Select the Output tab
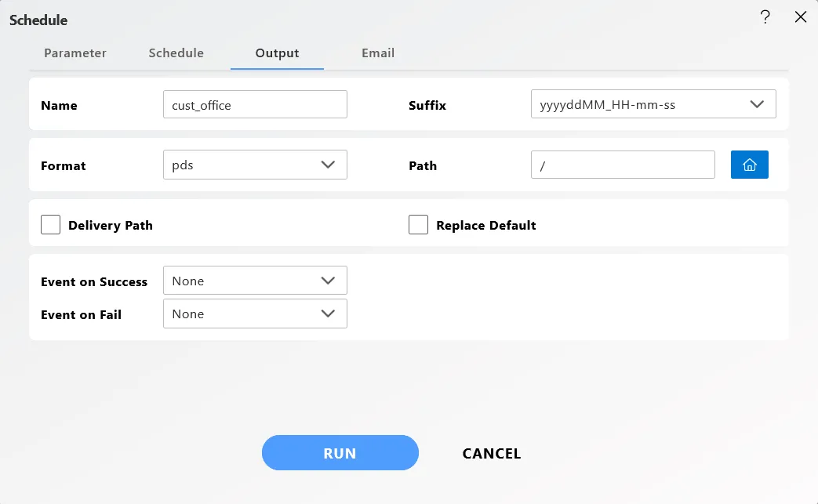Screen dimensions: 818x504 pyautogui.click(x=277, y=53)
